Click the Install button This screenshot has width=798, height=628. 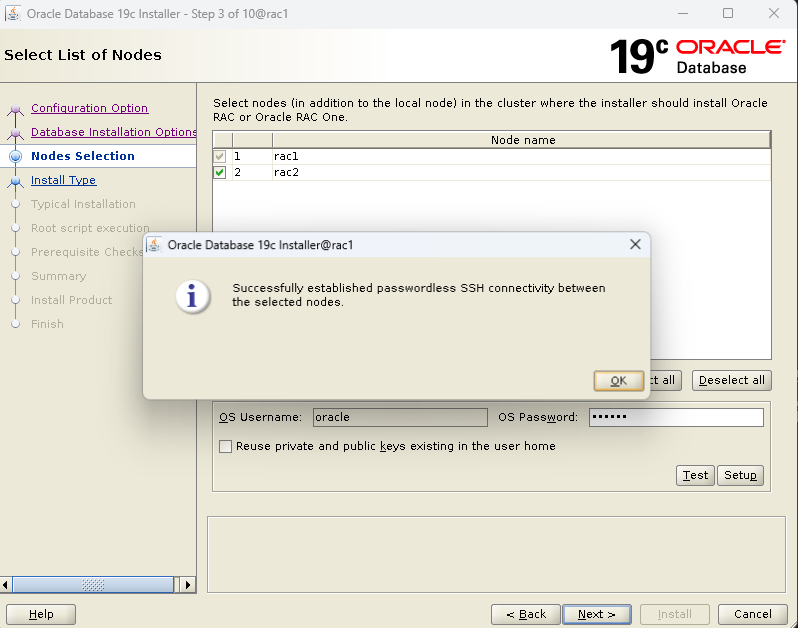pos(674,614)
